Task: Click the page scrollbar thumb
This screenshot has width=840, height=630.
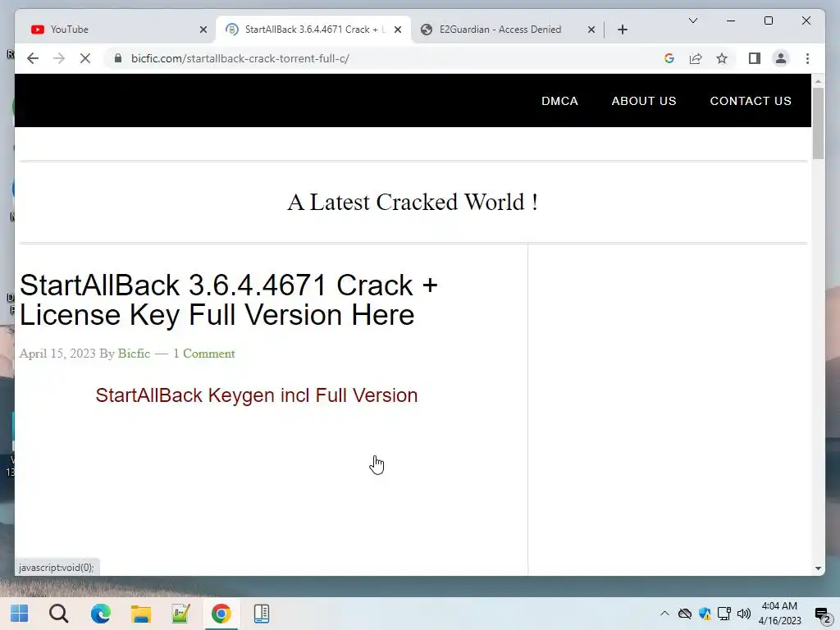Action: click(818, 123)
